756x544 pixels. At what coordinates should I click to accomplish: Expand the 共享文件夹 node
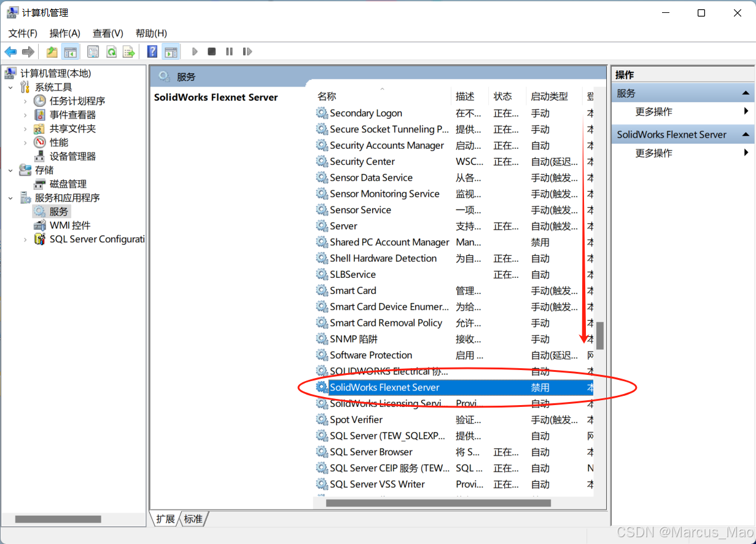coord(25,128)
